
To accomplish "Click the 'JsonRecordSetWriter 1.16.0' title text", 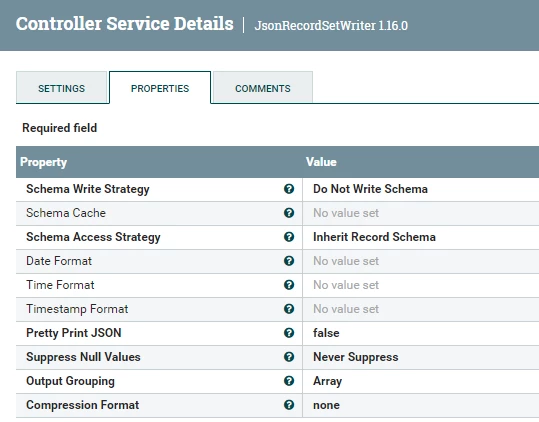I will (331, 25).
